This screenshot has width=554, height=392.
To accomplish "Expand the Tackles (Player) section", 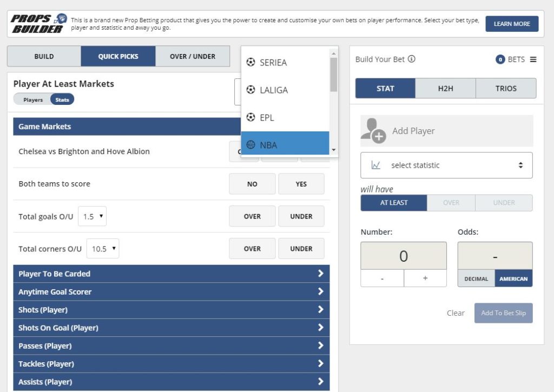I will (x=172, y=364).
